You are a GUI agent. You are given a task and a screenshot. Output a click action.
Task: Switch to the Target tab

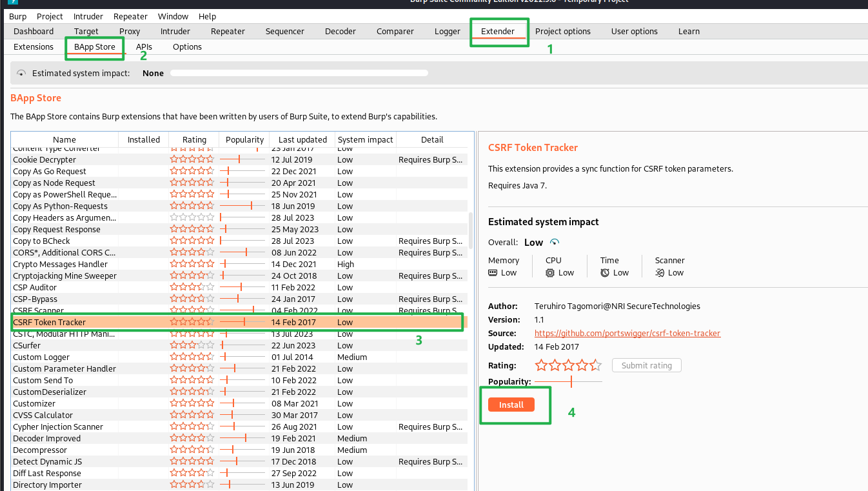tap(86, 31)
